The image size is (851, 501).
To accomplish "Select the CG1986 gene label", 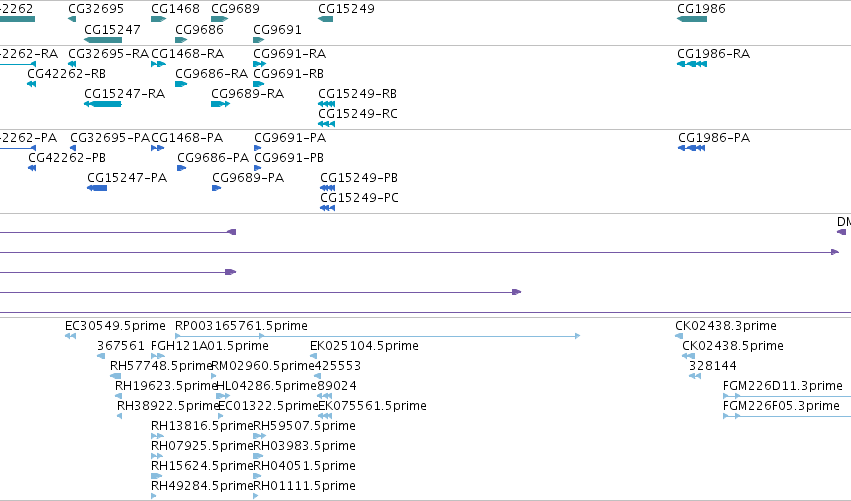I will 701,9.
